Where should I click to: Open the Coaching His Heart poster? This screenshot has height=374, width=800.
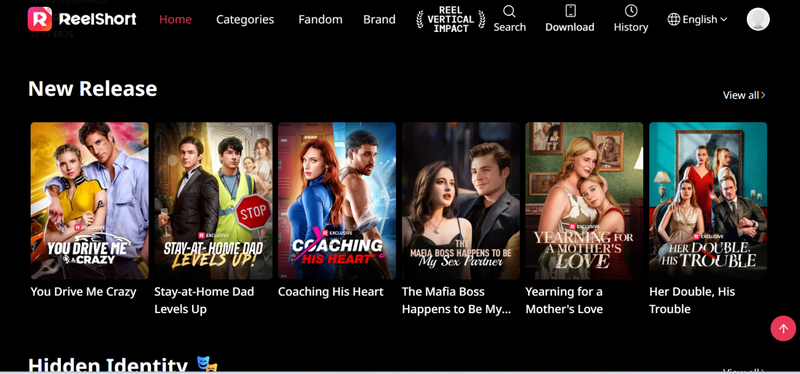point(337,201)
